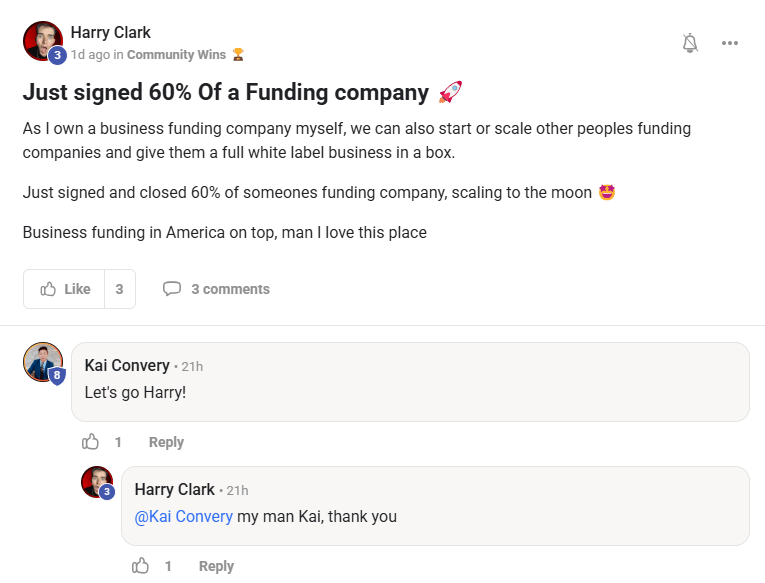Toggle the post notification bell
This screenshot has height=583, width=765.
pyautogui.click(x=690, y=43)
